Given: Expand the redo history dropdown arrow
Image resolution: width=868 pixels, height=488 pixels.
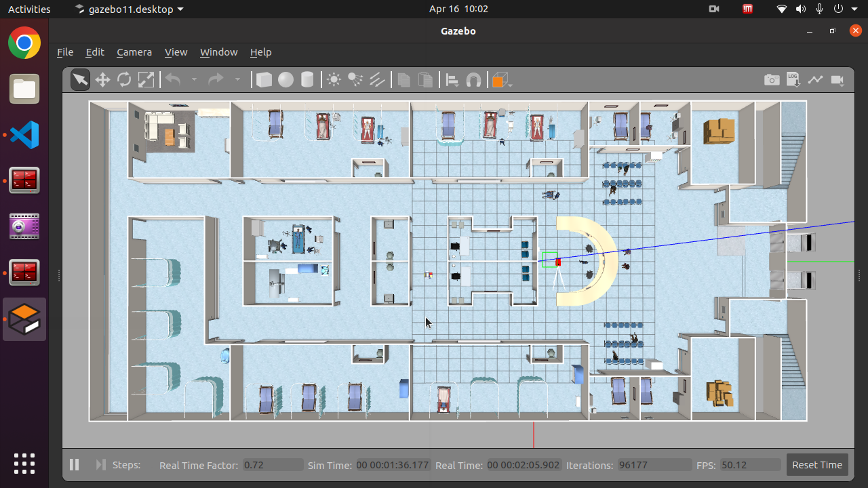Looking at the screenshot, I should tap(237, 80).
